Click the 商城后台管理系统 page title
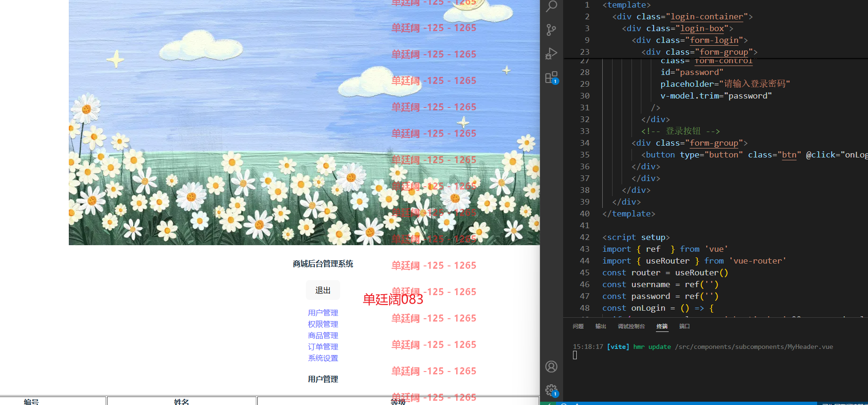This screenshot has height=405, width=868. click(x=323, y=264)
